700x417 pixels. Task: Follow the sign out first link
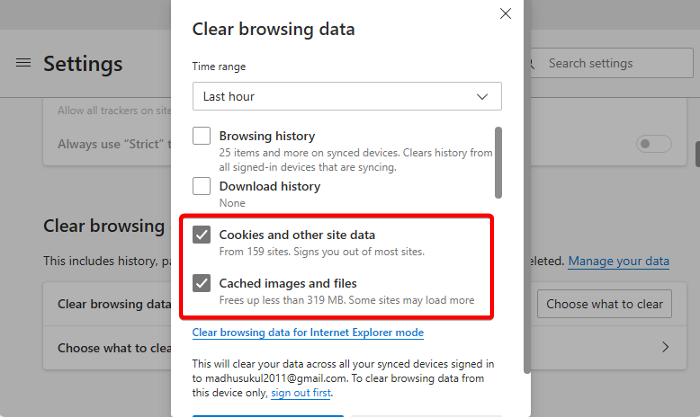click(x=303, y=393)
